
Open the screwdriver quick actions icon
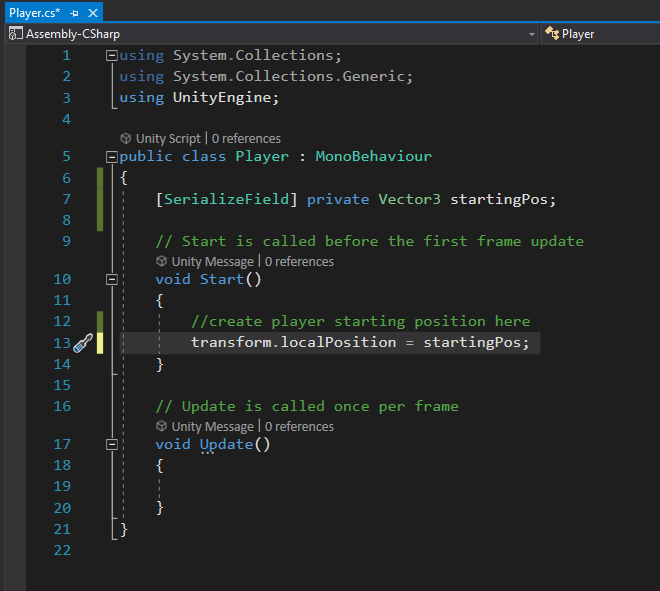83,343
